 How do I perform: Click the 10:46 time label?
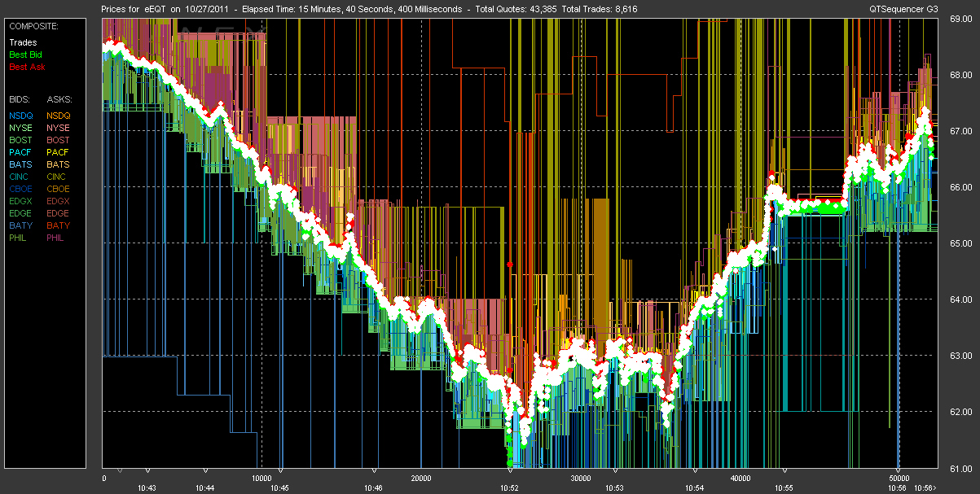(373, 487)
